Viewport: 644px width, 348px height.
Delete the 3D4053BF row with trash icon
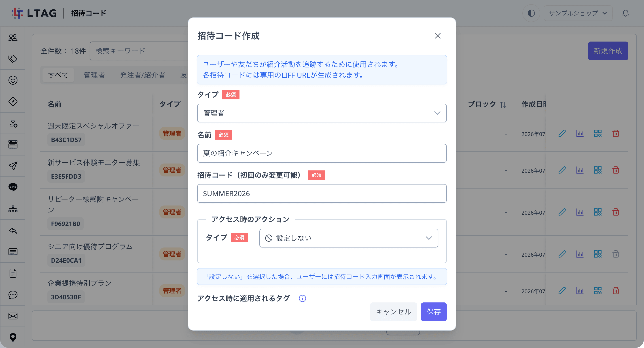pyautogui.click(x=616, y=291)
